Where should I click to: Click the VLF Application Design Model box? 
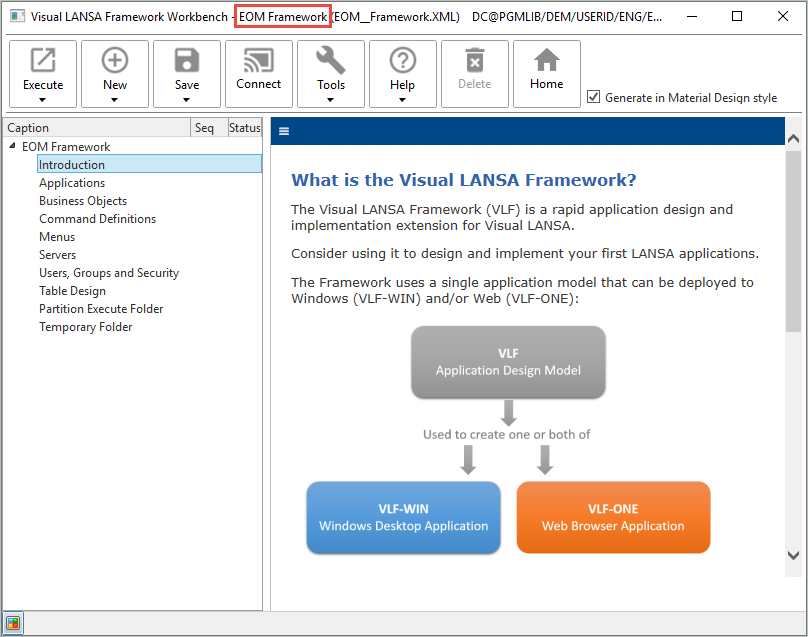pos(508,362)
